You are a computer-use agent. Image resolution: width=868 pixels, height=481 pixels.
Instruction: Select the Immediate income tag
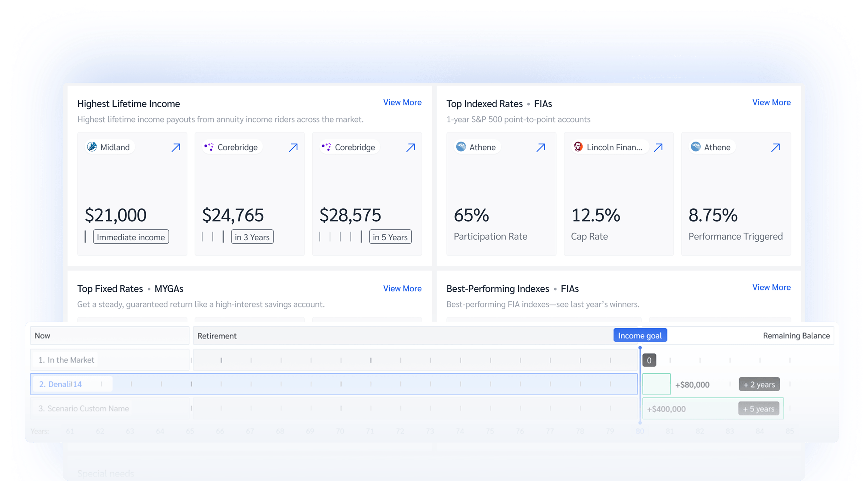pos(131,237)
